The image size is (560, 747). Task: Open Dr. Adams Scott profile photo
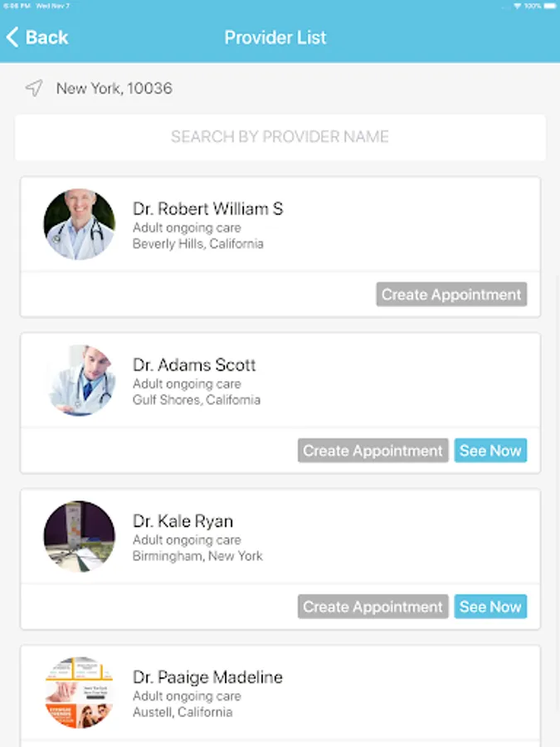[x=80, y=381]
